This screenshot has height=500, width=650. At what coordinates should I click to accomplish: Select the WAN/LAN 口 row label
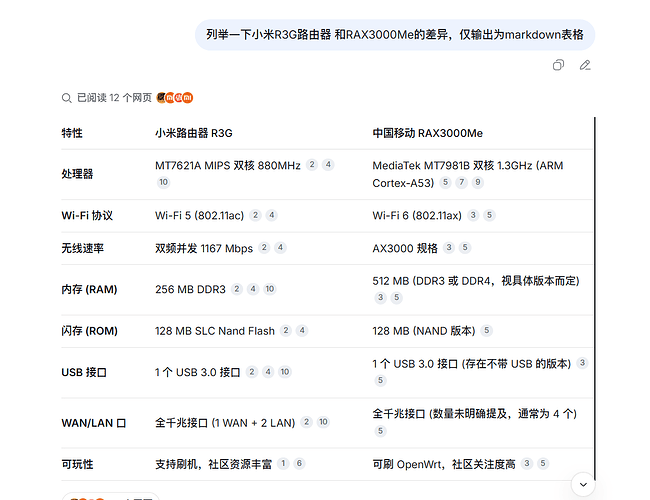[94, 423]
